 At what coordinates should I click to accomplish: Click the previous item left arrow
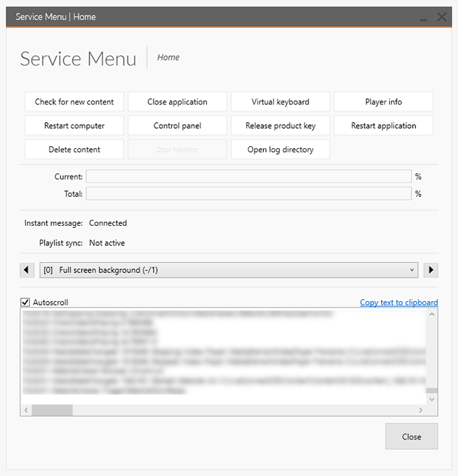[27, 270]
